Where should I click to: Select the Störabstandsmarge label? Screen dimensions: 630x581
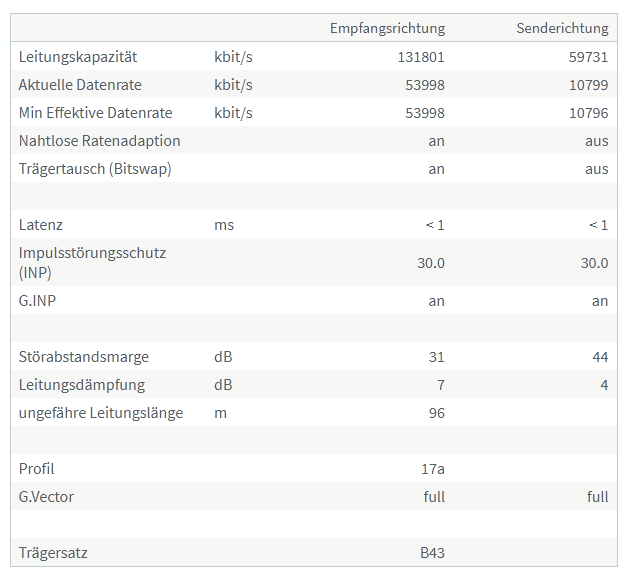point(84,356)
